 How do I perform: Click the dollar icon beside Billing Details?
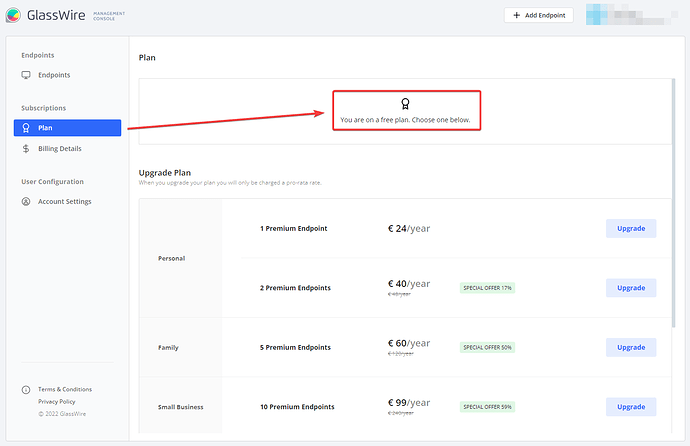click(x=27, y=149)
